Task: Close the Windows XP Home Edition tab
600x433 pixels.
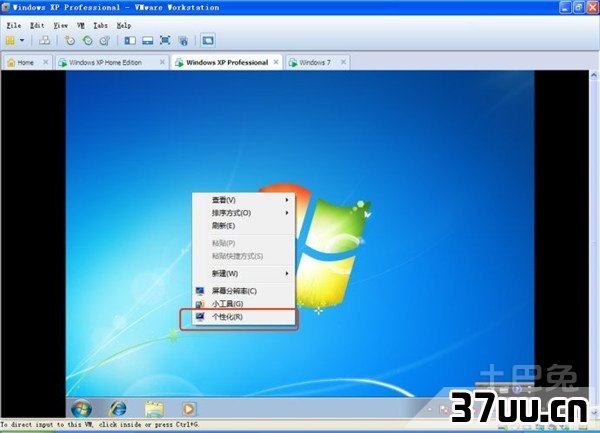Action: pos(162,62)
